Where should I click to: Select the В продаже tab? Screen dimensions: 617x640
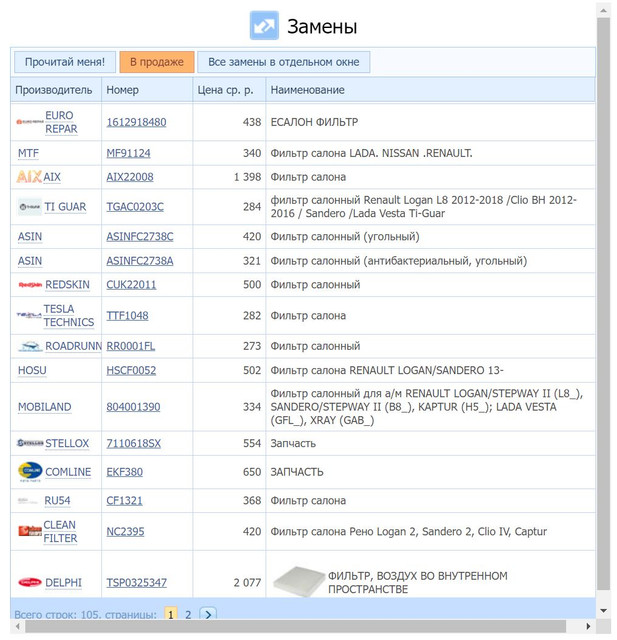click(157, 62)
